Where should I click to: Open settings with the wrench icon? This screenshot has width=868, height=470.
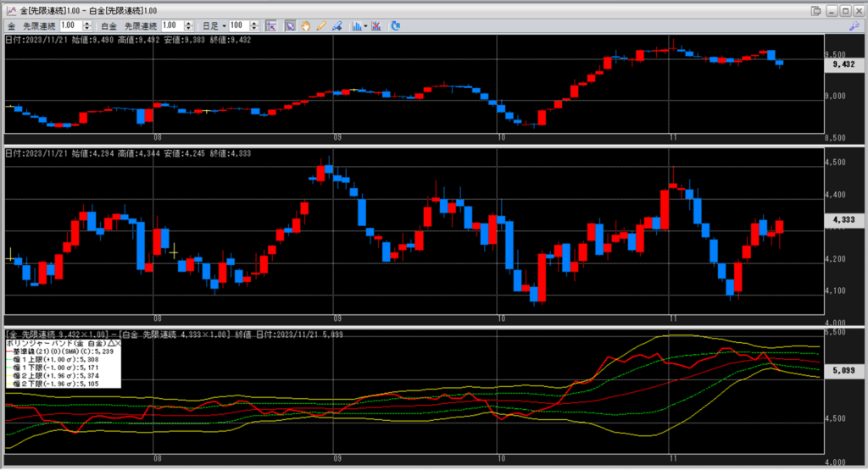coord(853,26)
